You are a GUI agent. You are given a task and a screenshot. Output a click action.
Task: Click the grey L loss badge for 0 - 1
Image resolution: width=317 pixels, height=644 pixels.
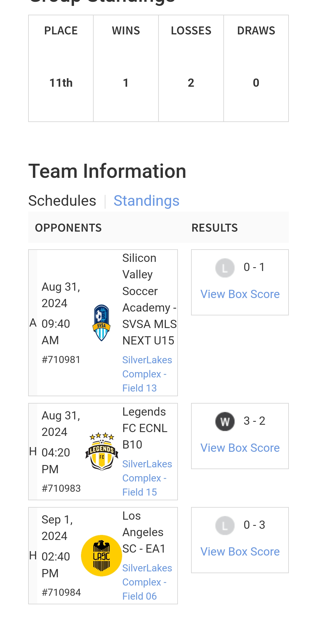(x=225, y=268)
